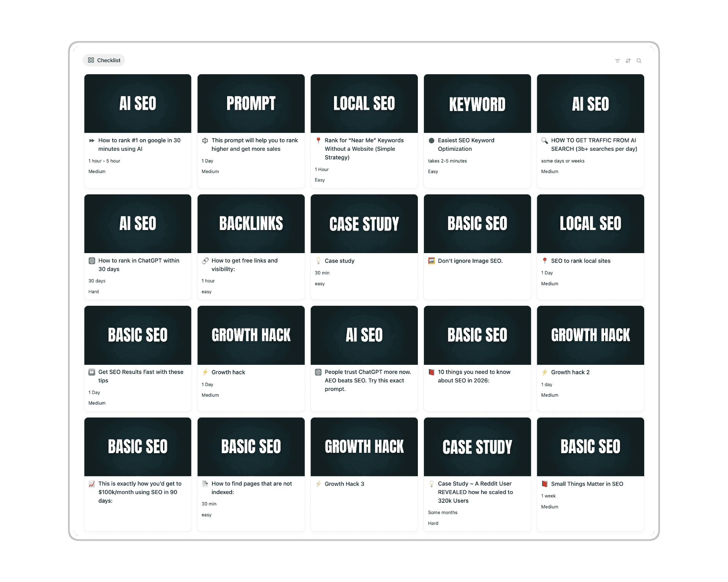Click the picture icon beside 'Don't ignore Image SEO'
The width and height of the screenshot is (728, 582).
(x=431, y=261)
